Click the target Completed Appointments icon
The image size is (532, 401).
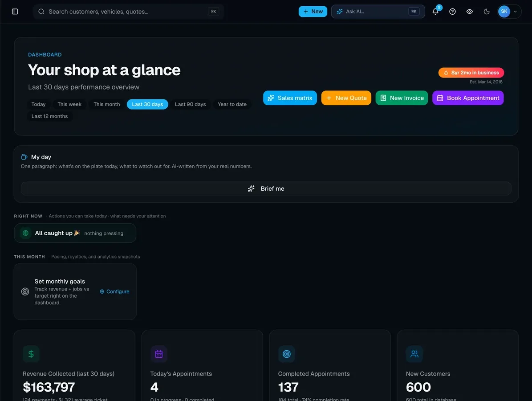tap(287, 354)
